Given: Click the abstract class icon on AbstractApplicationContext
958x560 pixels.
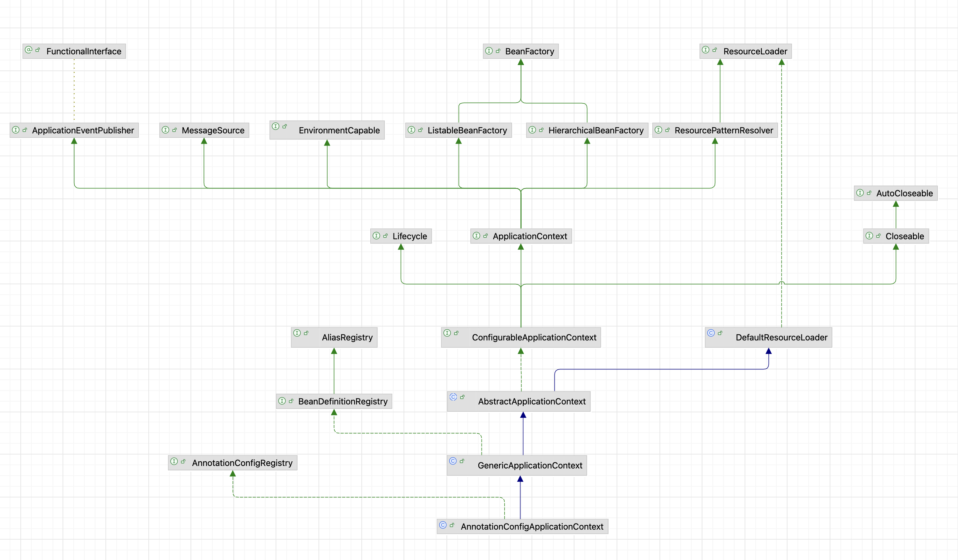Looking at the screenshot, I should [x=453, y=397].
